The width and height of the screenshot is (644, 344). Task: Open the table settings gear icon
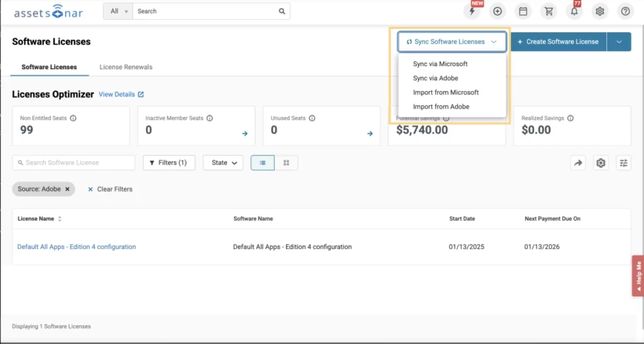[x=601, y=163]
